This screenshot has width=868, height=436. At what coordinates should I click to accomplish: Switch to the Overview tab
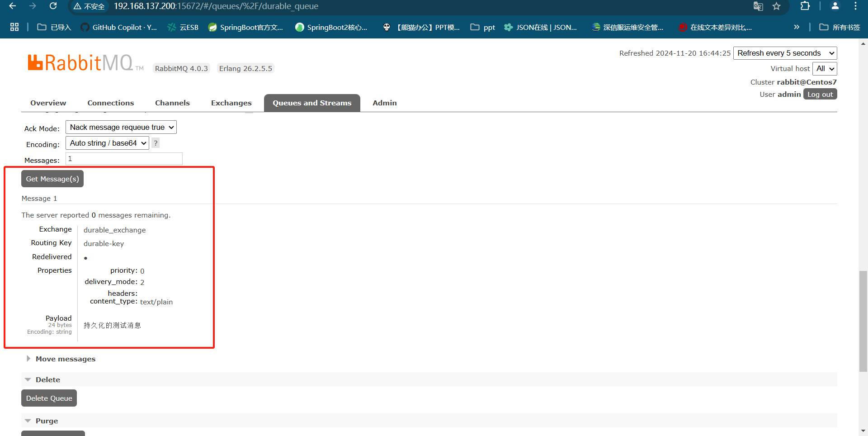point(48,103)
